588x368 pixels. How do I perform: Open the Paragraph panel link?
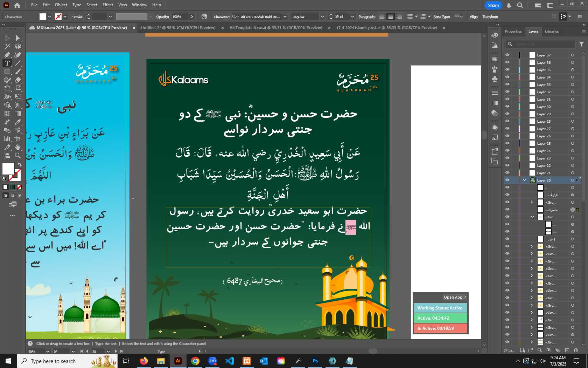[x=367, y=17]
